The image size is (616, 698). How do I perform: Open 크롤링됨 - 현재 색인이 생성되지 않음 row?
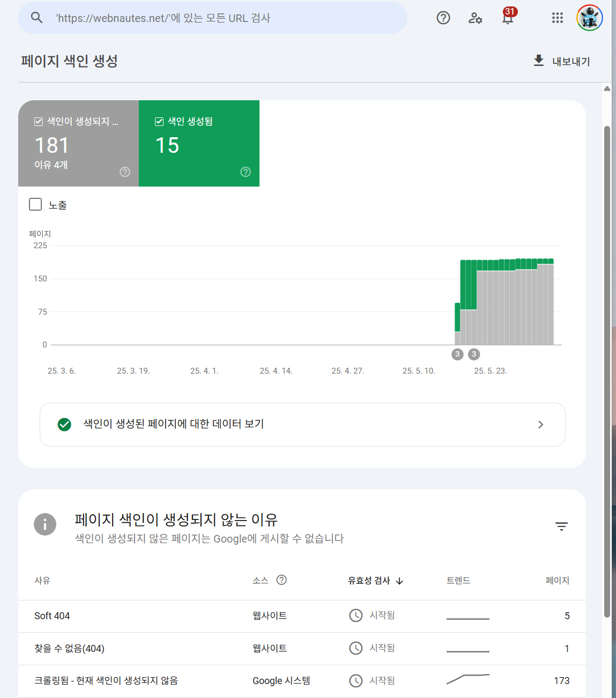pos(302,681)
